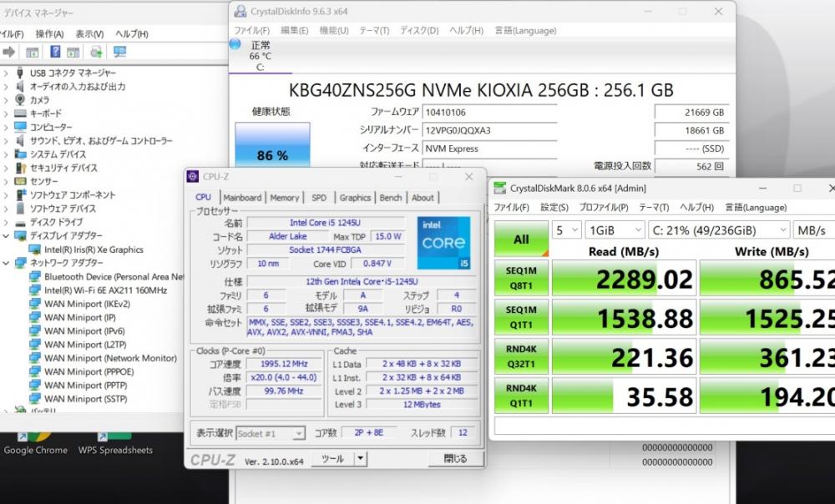835x504 pixels.
Task: Click the empty comment field in CrystalDiskMark
Action: coord(665,426)
